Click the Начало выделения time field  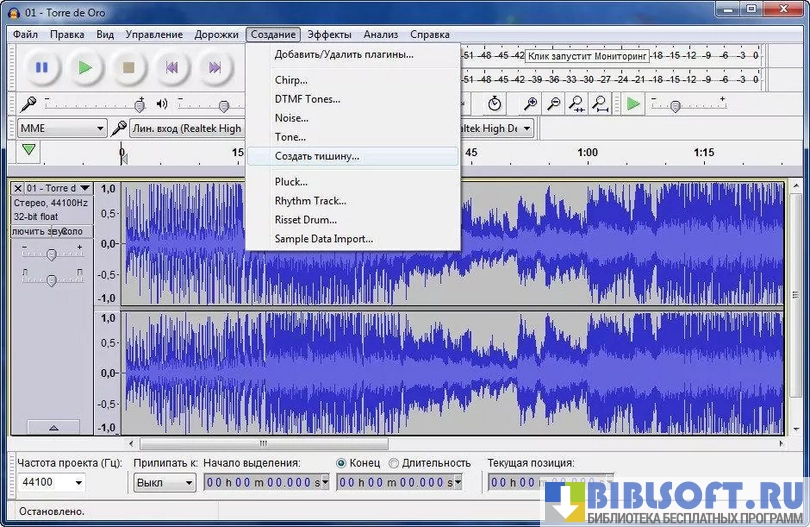[x=266, y=482]
